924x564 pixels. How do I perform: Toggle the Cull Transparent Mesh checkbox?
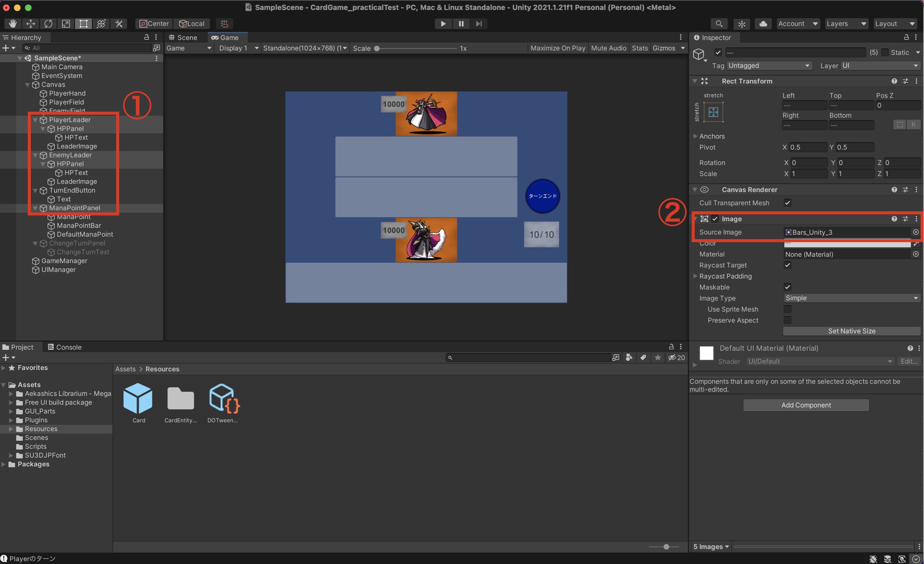[x=787, y=203]
